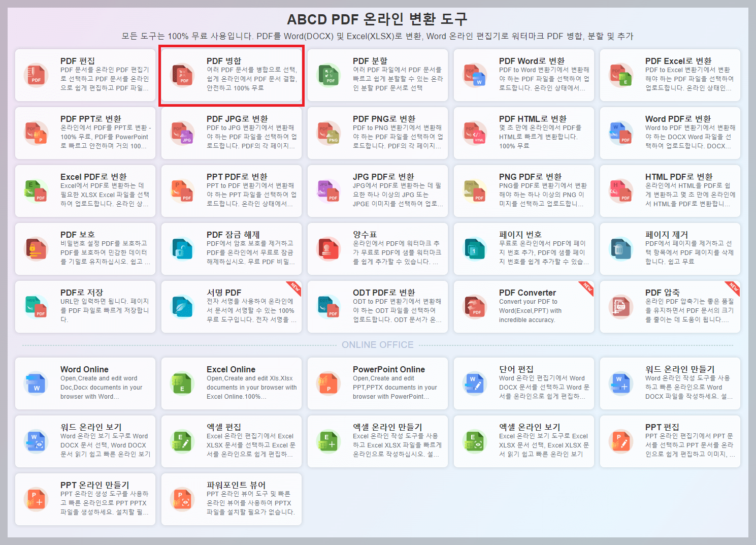Click the PDF Converter card
The width and height of the screenshot is (756, 545).
click(x=523, y=307)
